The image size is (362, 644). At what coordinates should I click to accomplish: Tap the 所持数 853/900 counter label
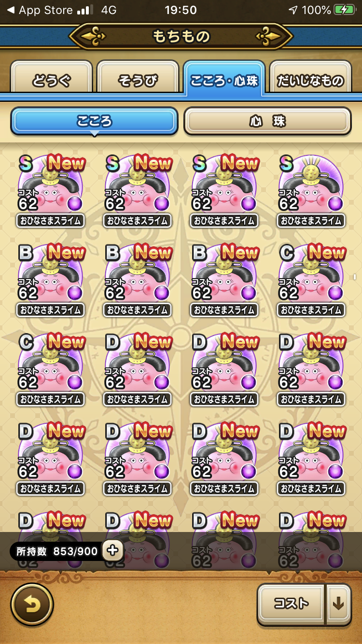click(57, 551)
